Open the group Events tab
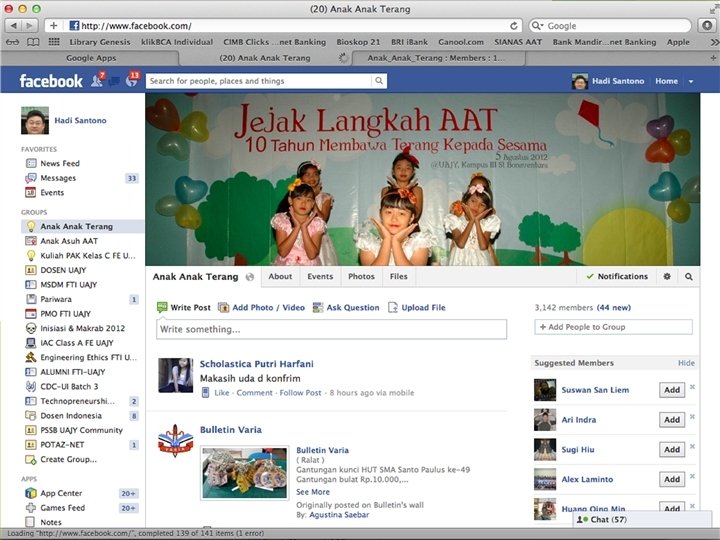Screen dimensions: 720x540 tap(320, 276)
